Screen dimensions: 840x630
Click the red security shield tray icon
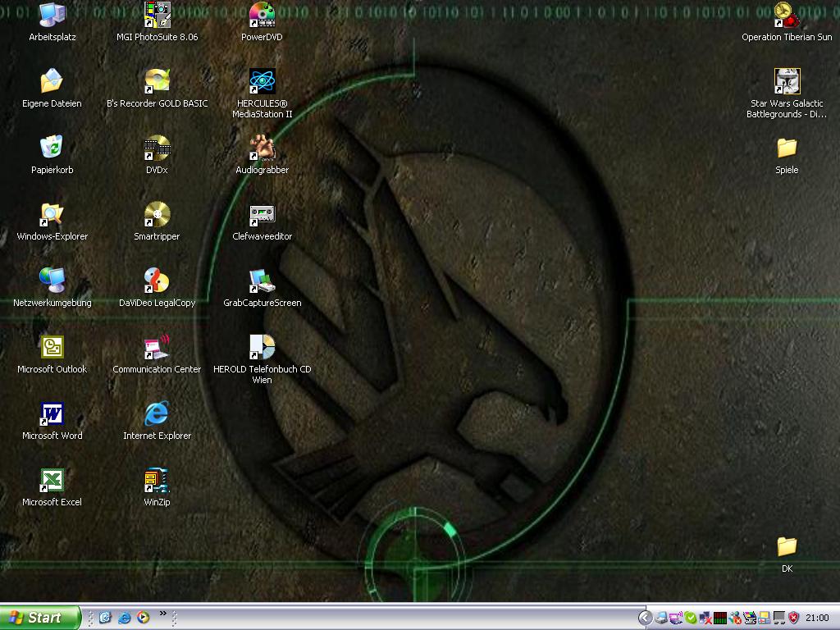pos(793,618)
